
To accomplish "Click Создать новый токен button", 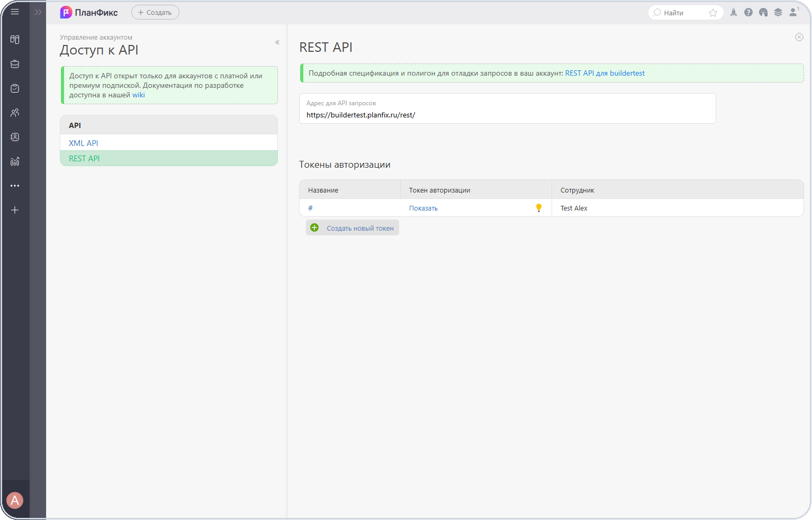I will [x=353, y=228].
